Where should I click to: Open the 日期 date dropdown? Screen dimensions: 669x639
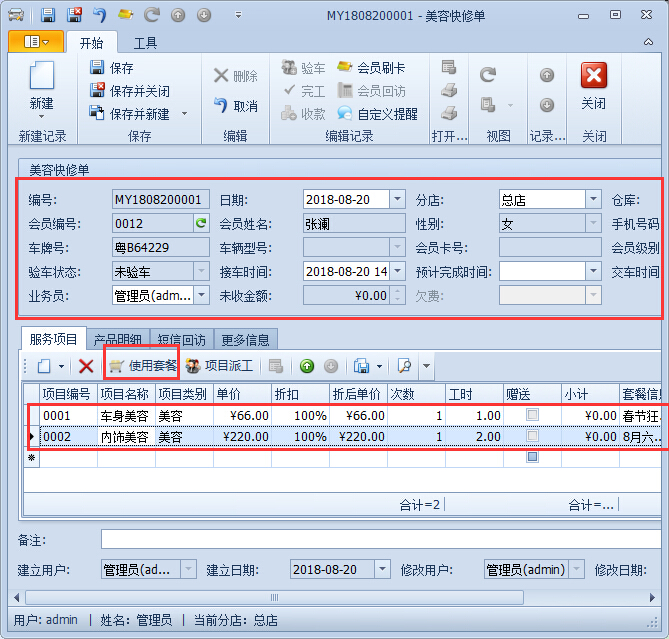click(x=397, y=200)
